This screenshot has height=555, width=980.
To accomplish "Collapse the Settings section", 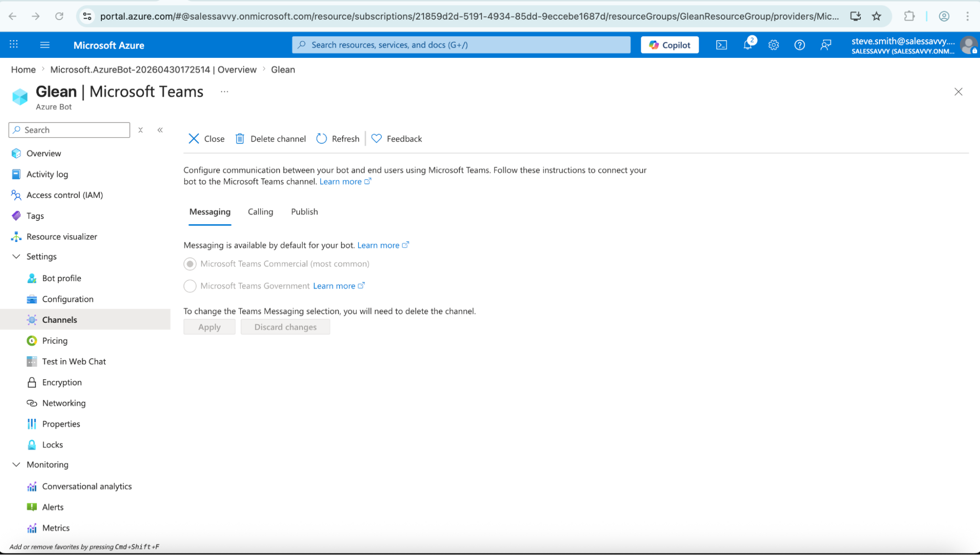I will coord(16,257).
